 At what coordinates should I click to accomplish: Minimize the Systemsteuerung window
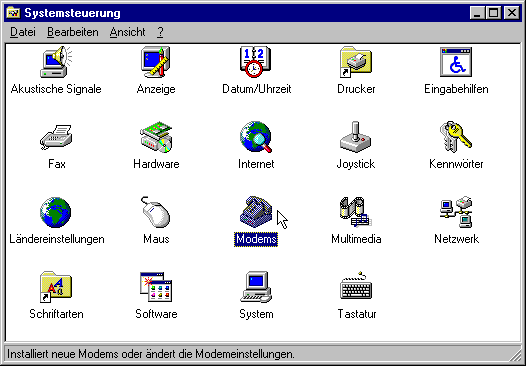(x=478, y=13)
